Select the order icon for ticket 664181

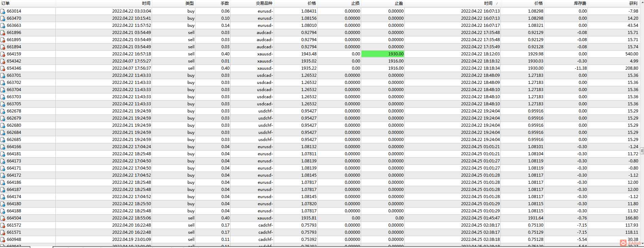coord(3,154)
